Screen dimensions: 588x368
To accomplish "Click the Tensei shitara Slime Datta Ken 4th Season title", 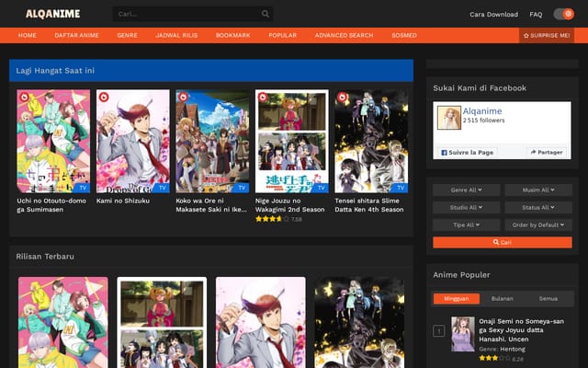I will click(369, 205).
